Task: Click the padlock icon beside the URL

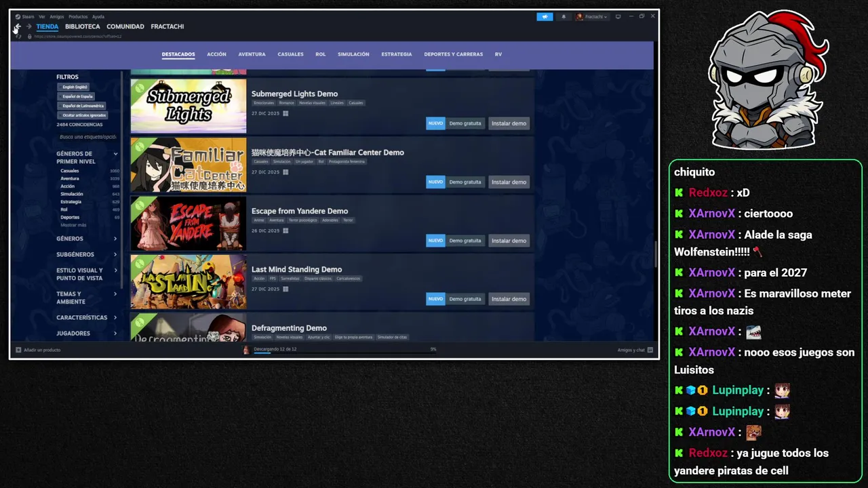Action: pyautogui.click(x=29, y=36)
